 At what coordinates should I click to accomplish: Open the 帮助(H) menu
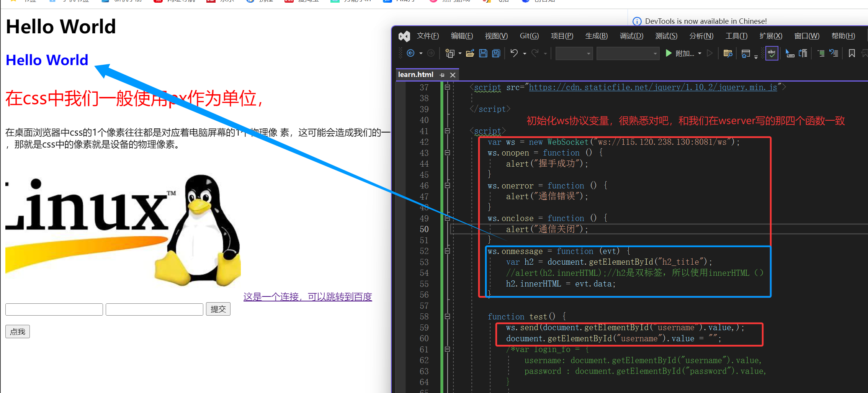[x=843, y=36]
